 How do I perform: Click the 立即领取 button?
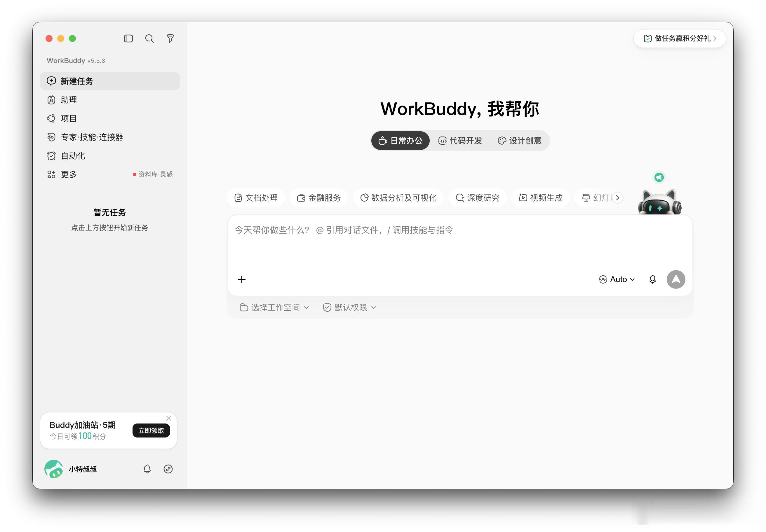pos(151,430)
